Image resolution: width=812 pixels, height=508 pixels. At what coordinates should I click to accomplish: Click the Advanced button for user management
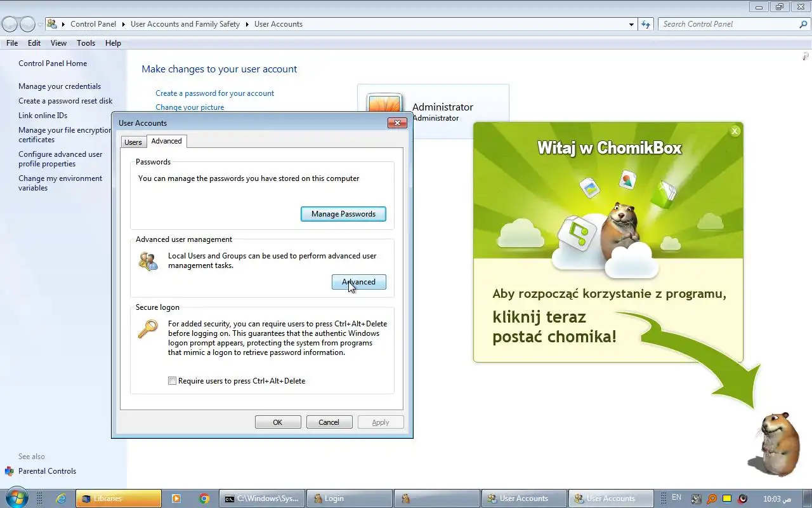pos(358,282)
